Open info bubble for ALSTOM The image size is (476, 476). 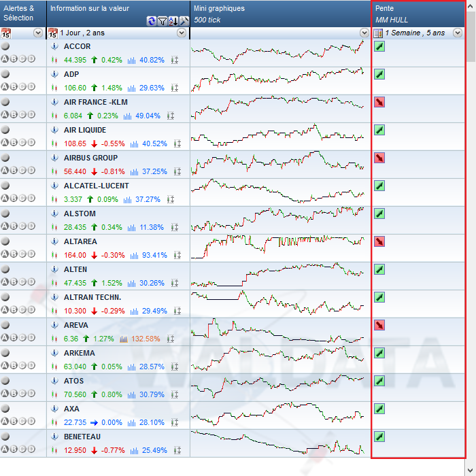tap(54, 214)
